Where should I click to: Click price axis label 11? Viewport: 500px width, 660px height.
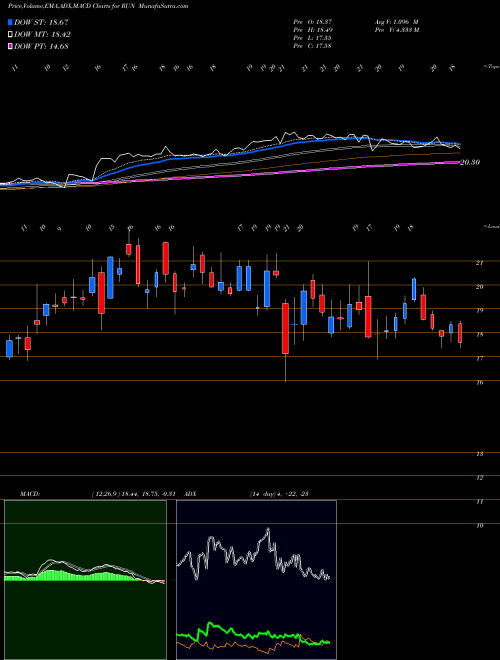[479, 502]
